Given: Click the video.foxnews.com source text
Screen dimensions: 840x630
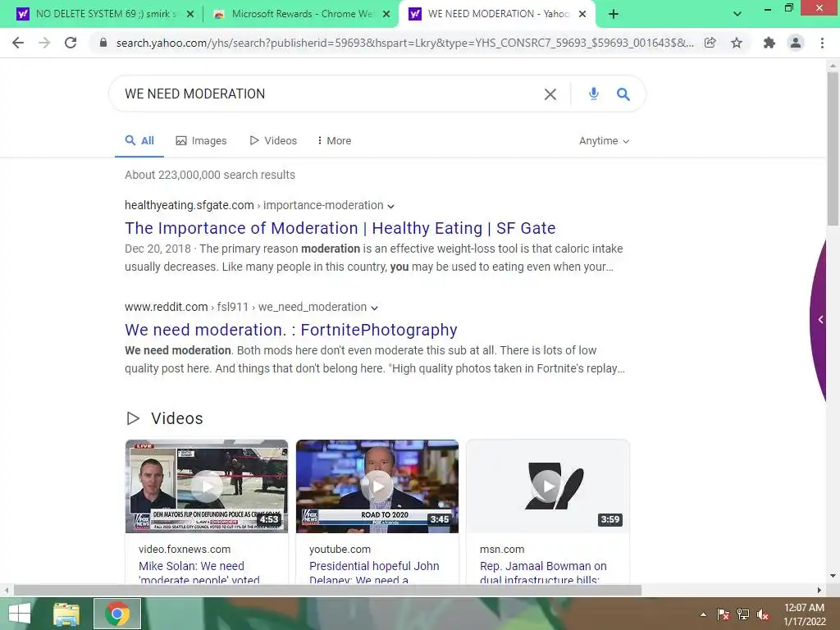Looking at the screenshot, I should 185,549.
